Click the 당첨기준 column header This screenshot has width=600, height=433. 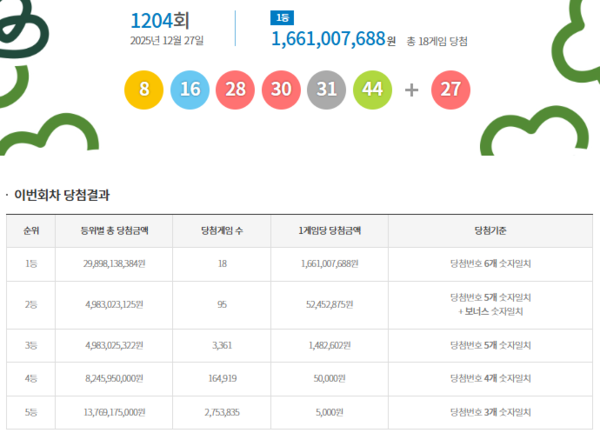(491, 231)
